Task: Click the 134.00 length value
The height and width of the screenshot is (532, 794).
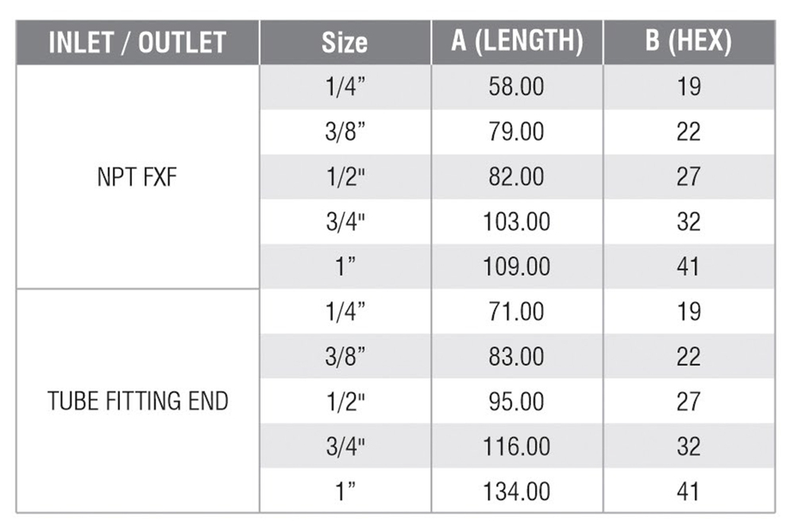Action: [517, 492]
